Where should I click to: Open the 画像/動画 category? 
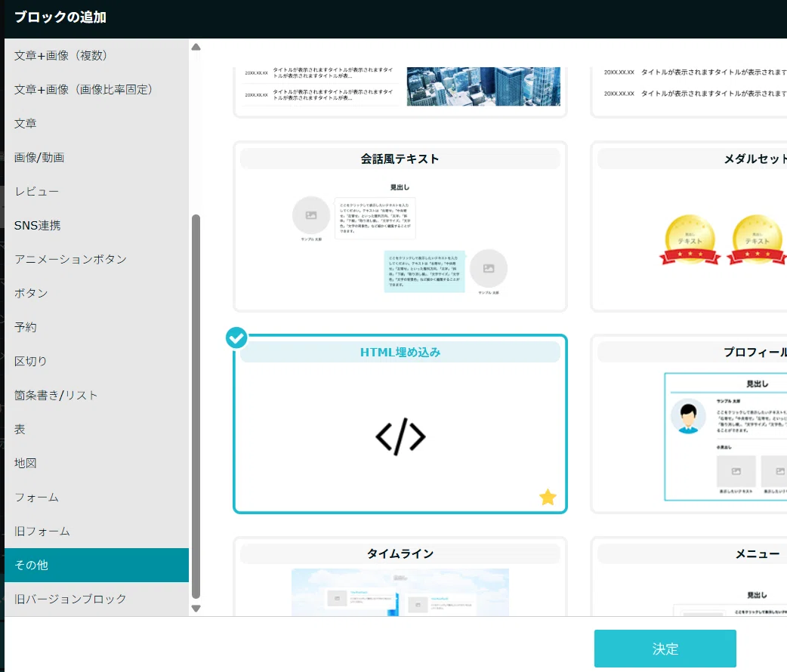pyautogui.click(x=97, y=158)
